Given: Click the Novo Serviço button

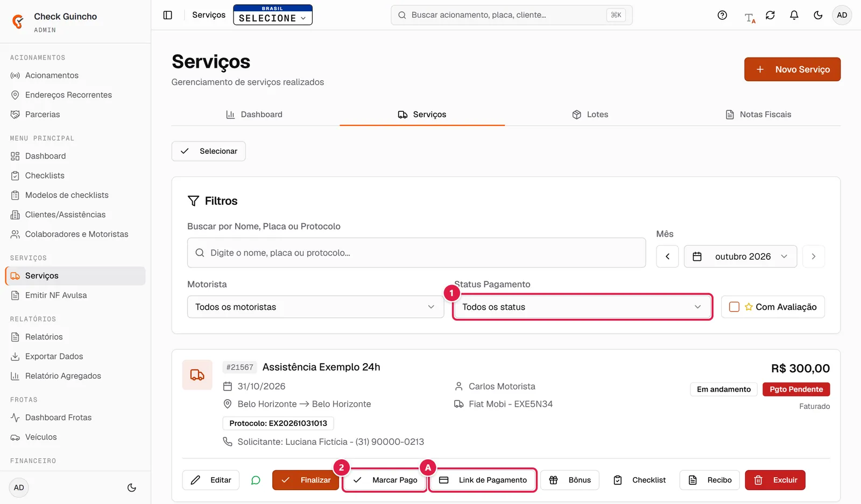Looking at the screenshot, I should click(792, 69).
